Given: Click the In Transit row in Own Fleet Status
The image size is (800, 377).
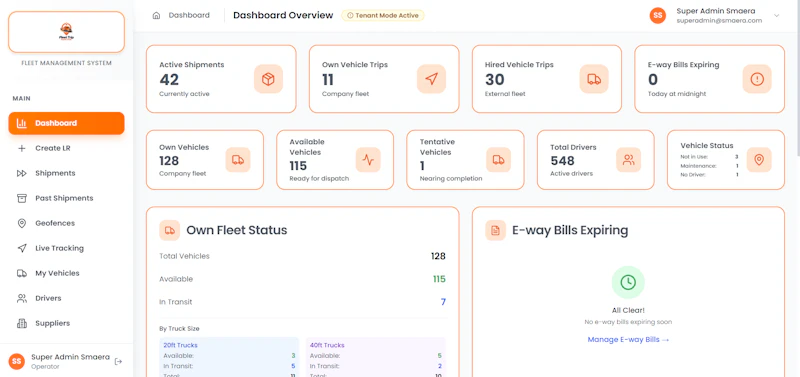Looking at the screenshot, I should point(303,302).
